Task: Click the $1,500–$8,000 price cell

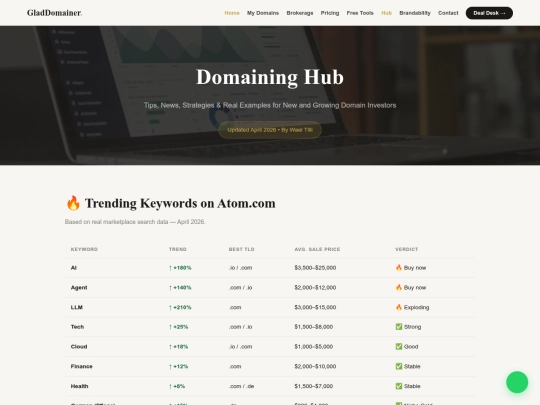Action: (x=314, y=327)
